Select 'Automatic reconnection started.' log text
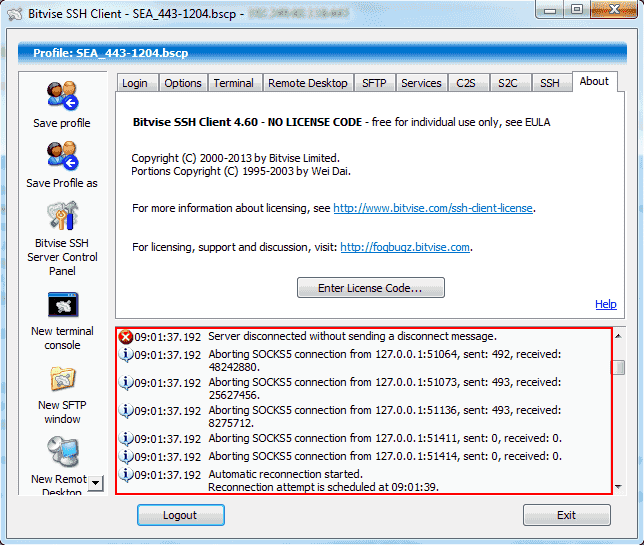 285,474
